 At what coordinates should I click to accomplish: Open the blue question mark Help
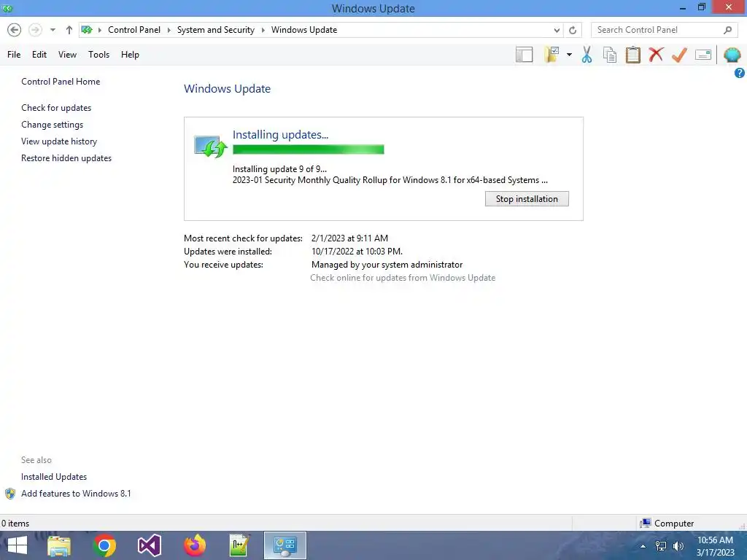click(x=740, y=73)
